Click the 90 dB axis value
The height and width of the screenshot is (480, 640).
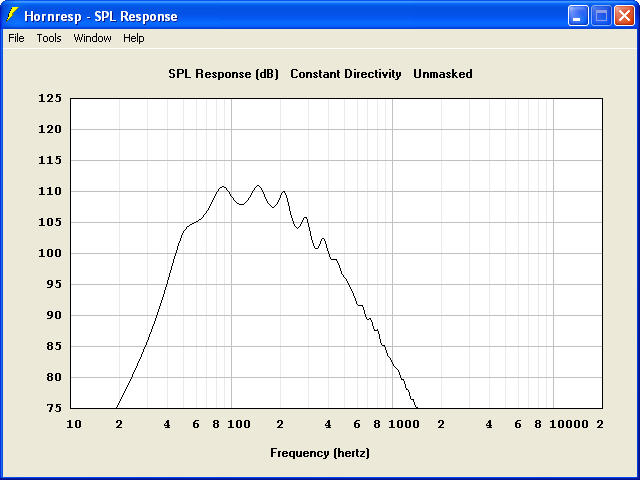pyautogui.click(x=54, y=316)
